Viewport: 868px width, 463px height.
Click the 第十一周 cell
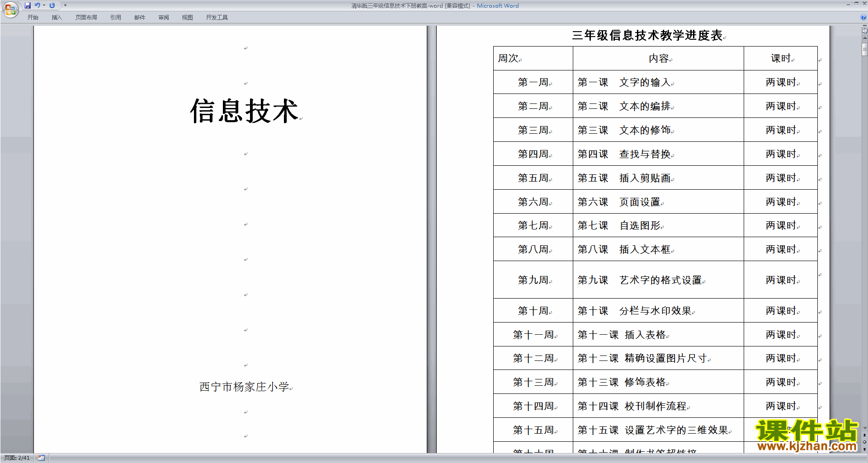point(533,335)
